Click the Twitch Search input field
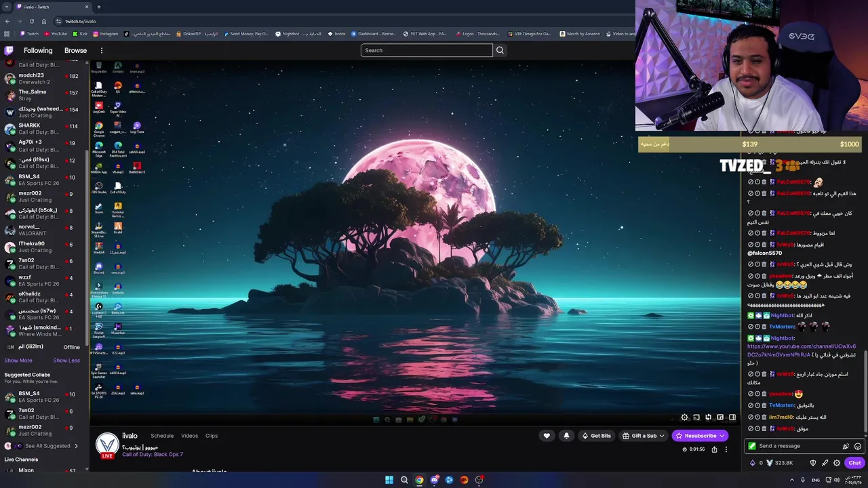This screenshot has height=488, width=868. coord(427,50)
